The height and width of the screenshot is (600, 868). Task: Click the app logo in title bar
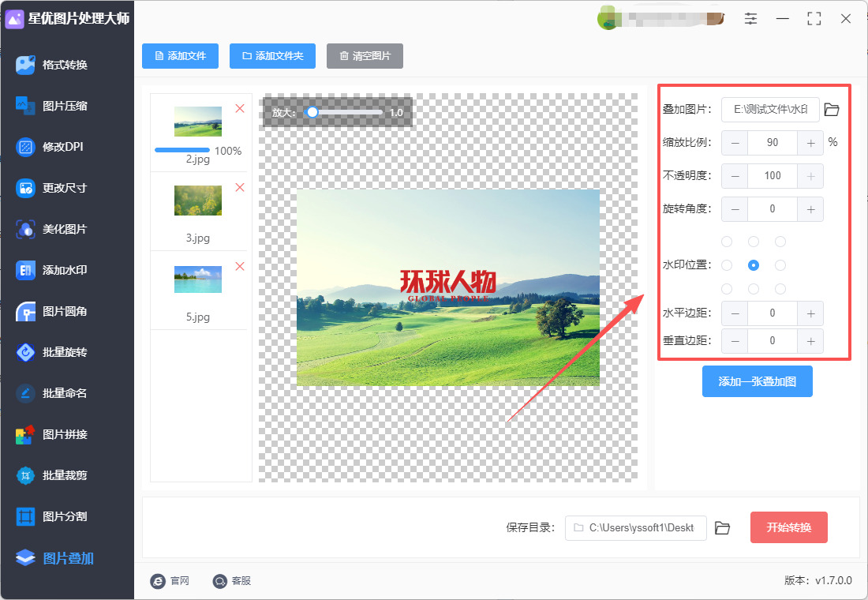coord(14,19)
